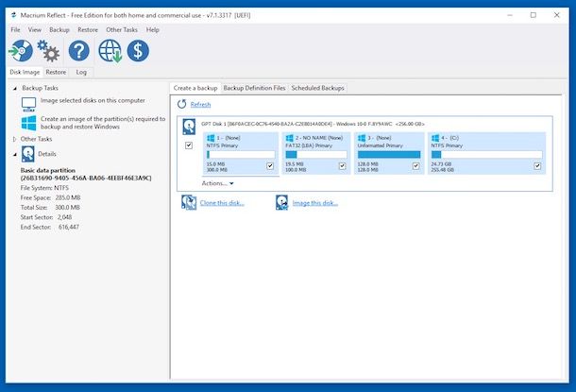Select partition 4 NTFS Primary label

coord(447,145)
